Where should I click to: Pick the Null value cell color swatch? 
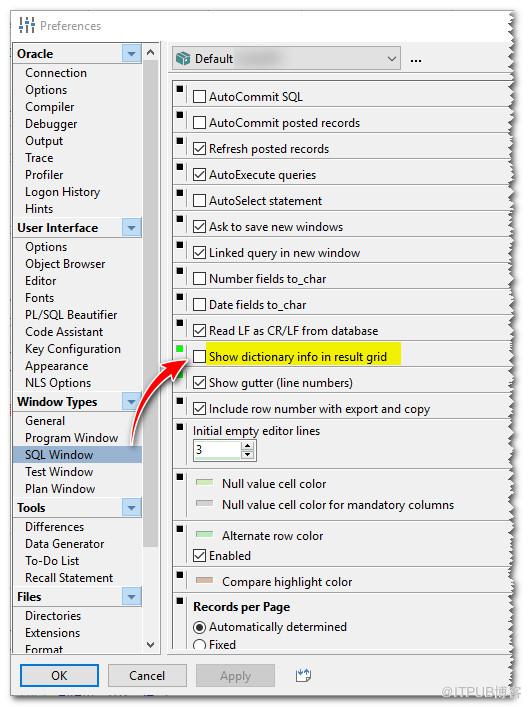pos(205,483)
